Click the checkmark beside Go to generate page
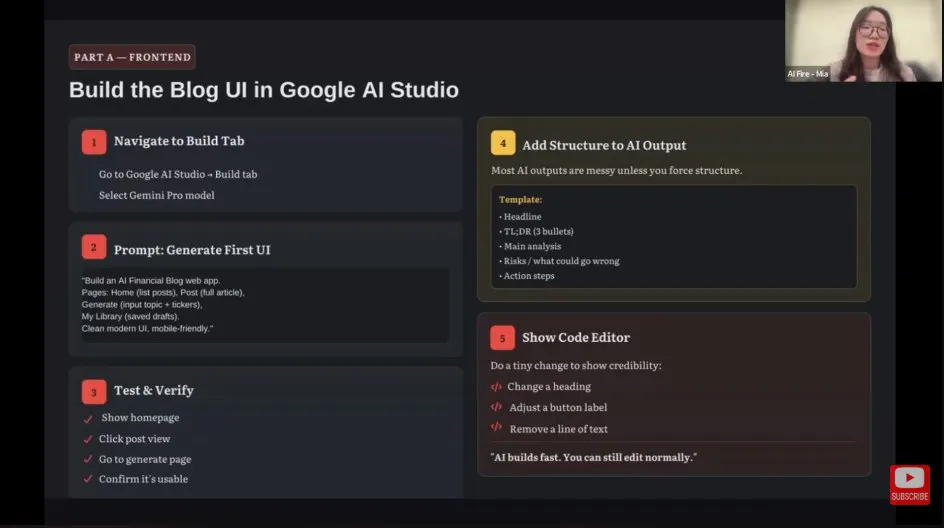Viewport: 944px width, 528px height. point(88,459)
